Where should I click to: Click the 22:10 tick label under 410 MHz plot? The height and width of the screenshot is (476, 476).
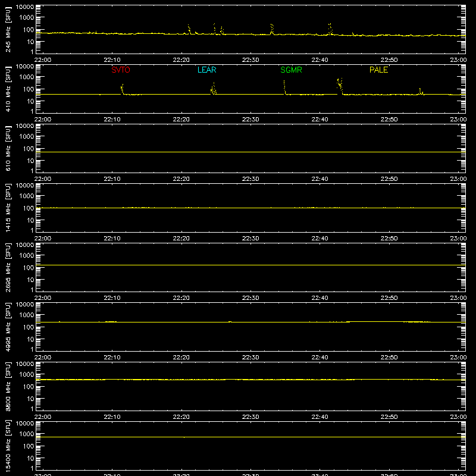pyautogui.click(x=112, y=120)
